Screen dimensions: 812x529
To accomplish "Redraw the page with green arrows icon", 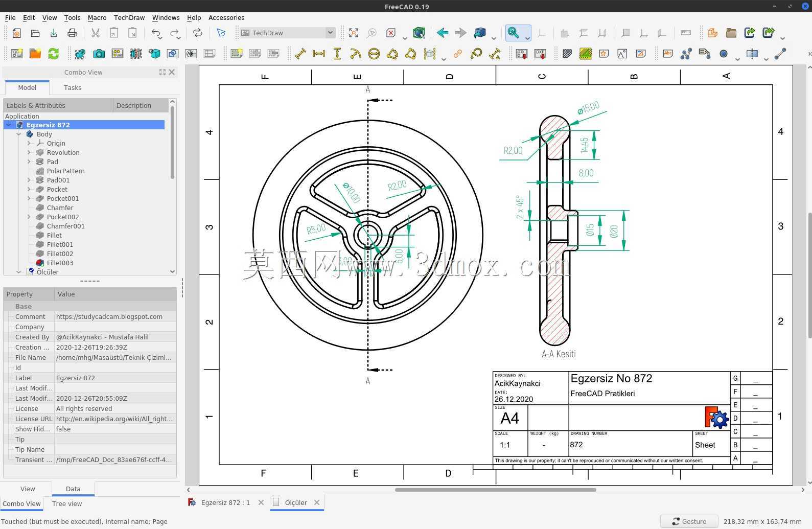I will click(x=53, y=54).
